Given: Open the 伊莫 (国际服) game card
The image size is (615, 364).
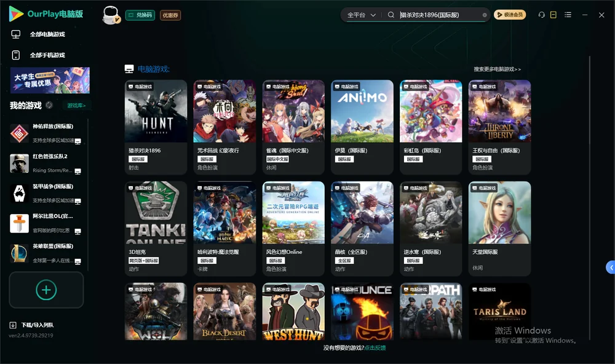Looking at the screenshot, I should 362,127.
